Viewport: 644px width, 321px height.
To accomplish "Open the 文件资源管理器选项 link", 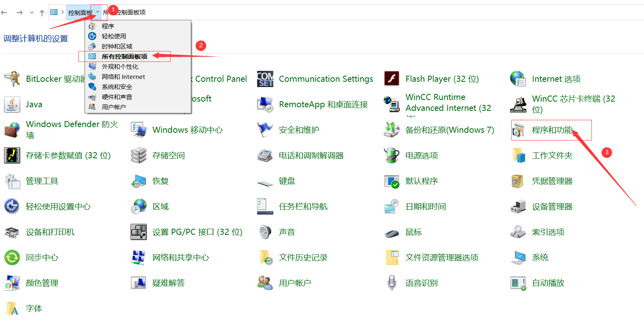I will pyautogui.click(x=442, y=257).
